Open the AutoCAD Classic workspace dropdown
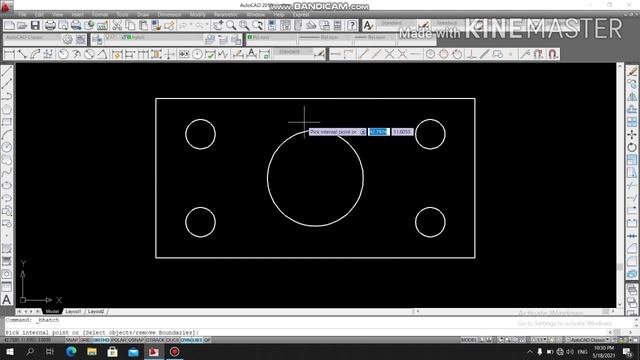 [x=32, y=38]
